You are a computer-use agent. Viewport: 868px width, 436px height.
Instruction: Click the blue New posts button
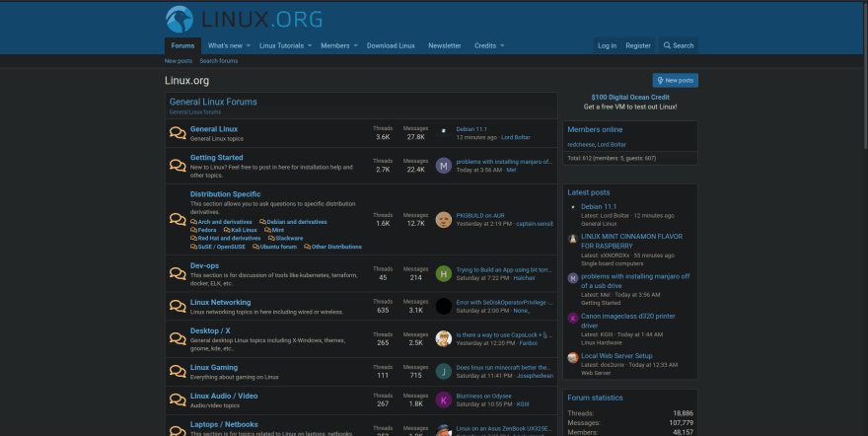675,80
